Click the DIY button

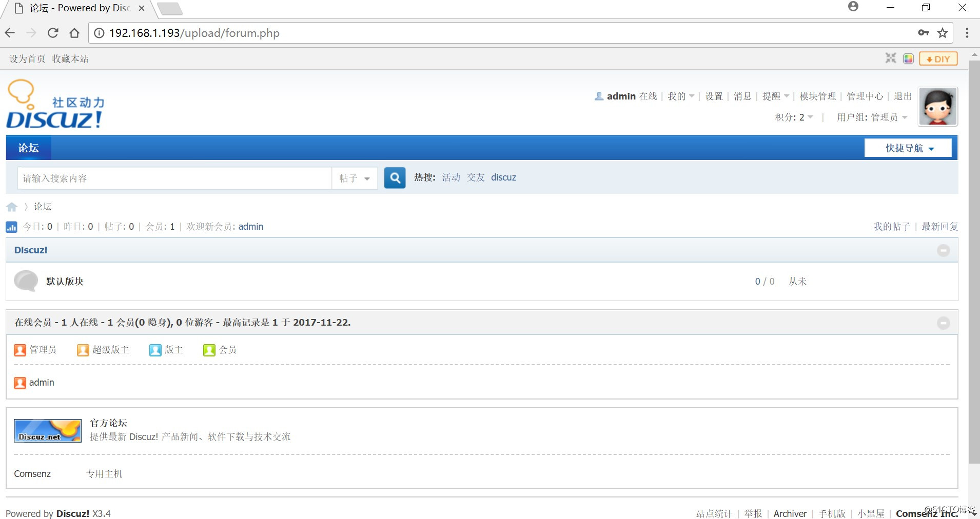(938, 58)
